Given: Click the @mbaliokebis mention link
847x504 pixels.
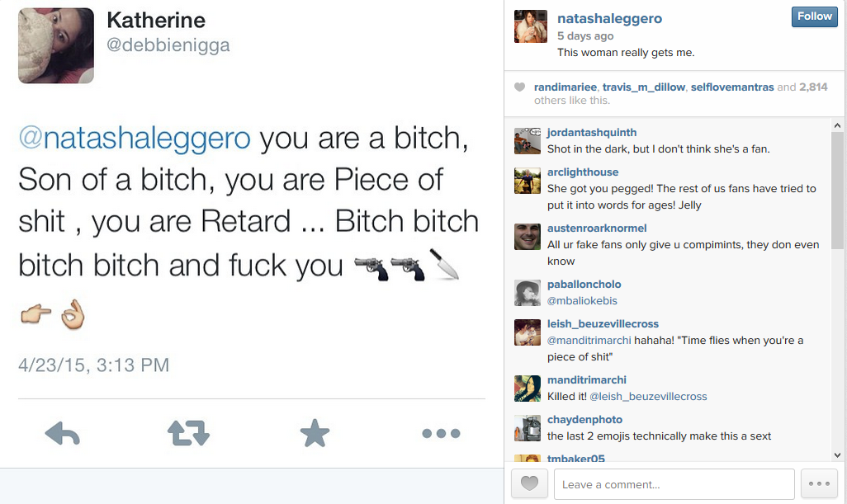Looking at the screenshot, I should click(582, 301).
